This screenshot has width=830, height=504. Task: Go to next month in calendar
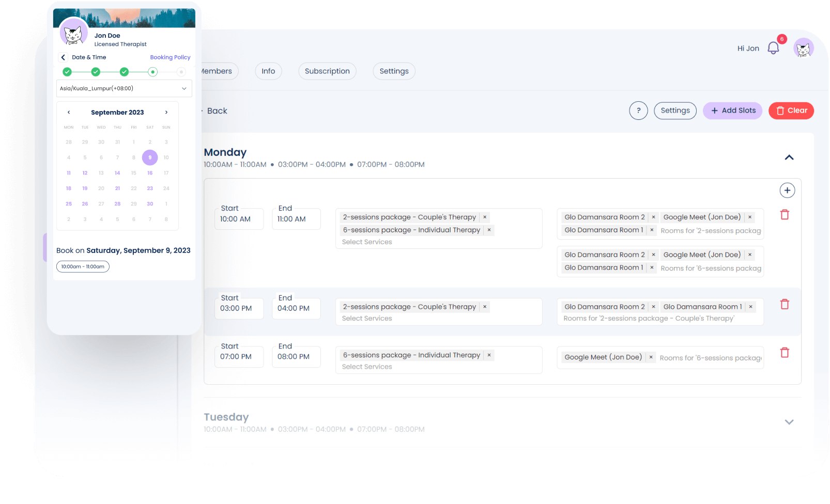166,113
